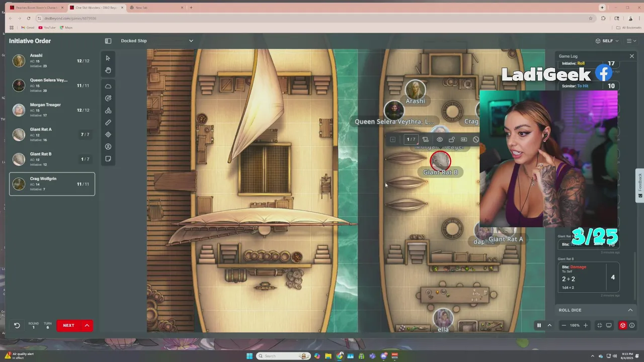Edit the 1/7 hit points field on token
This screenshot has width=644, height=362.
[x=411, y=139]
